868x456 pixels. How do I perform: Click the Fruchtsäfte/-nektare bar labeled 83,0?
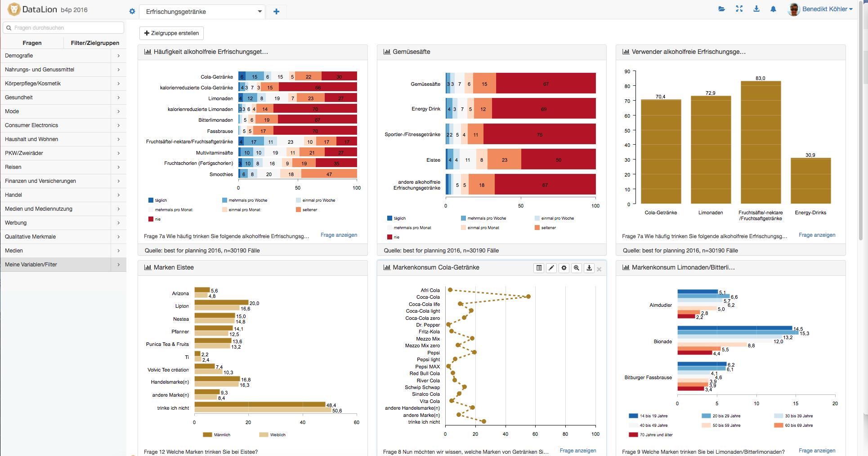761,142
